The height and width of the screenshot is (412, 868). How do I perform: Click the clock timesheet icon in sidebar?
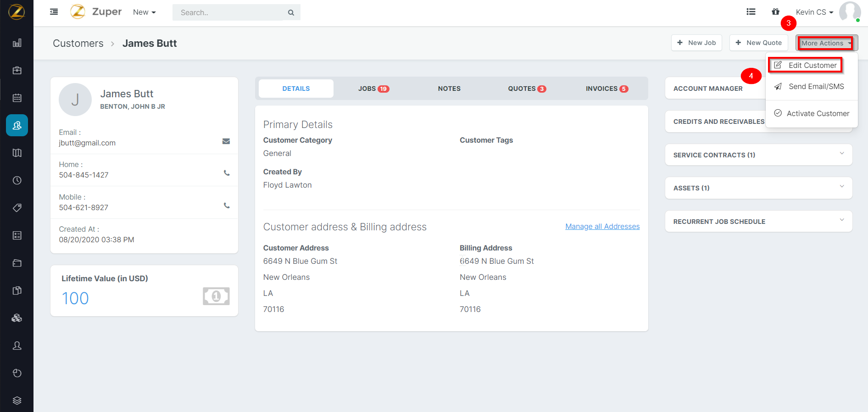(17, 180)
